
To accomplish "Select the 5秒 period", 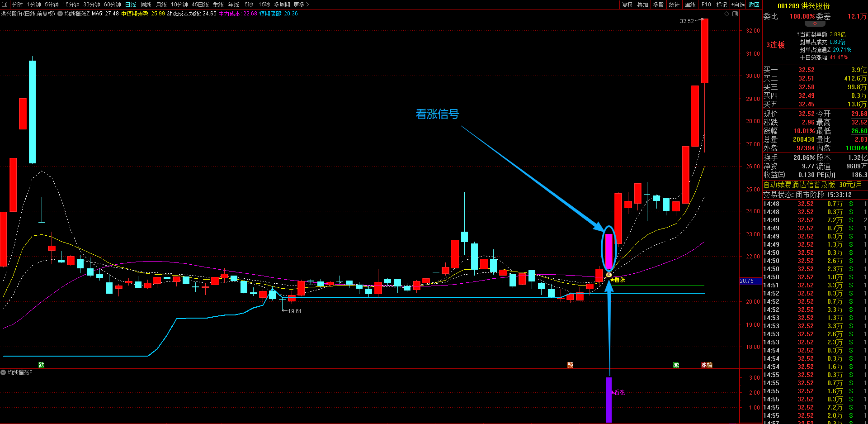I will tap(249, 5).
